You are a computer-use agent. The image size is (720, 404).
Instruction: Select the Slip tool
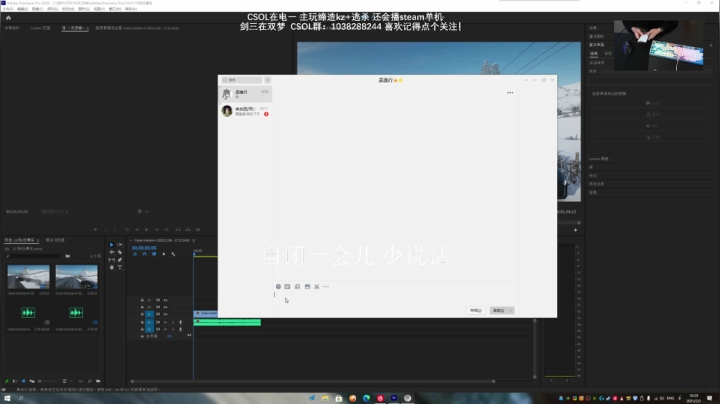[x=112, y=259]
